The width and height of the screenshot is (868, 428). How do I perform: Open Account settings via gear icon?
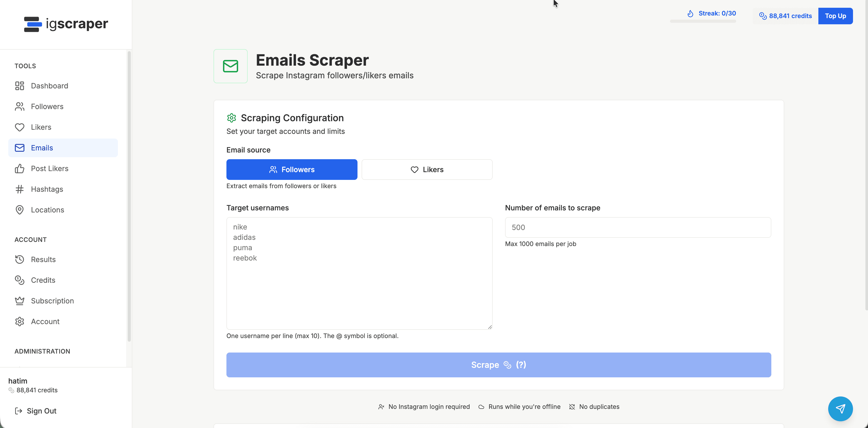tap(20, 321)
